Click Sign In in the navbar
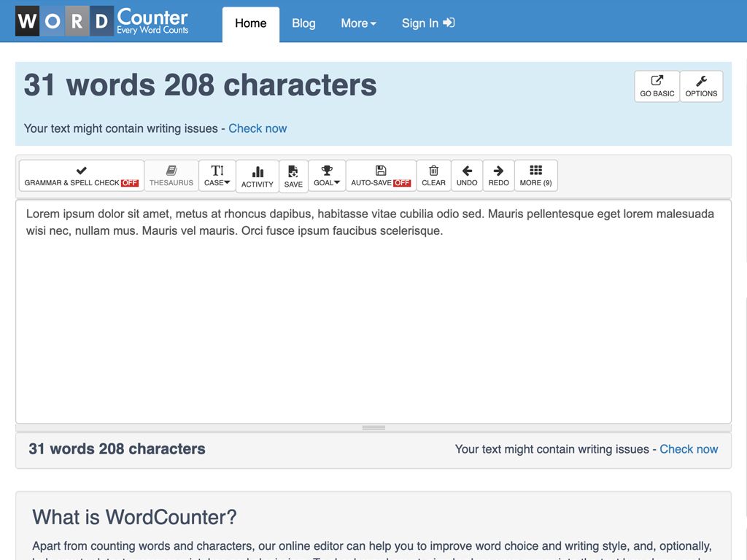This screenshot has width=747, height=560. tap(427, 23)
